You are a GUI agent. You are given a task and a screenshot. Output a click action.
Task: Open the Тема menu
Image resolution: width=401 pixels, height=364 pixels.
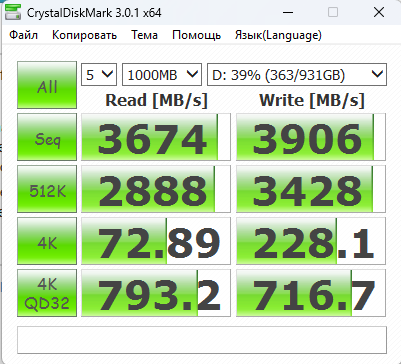[144, 35]
